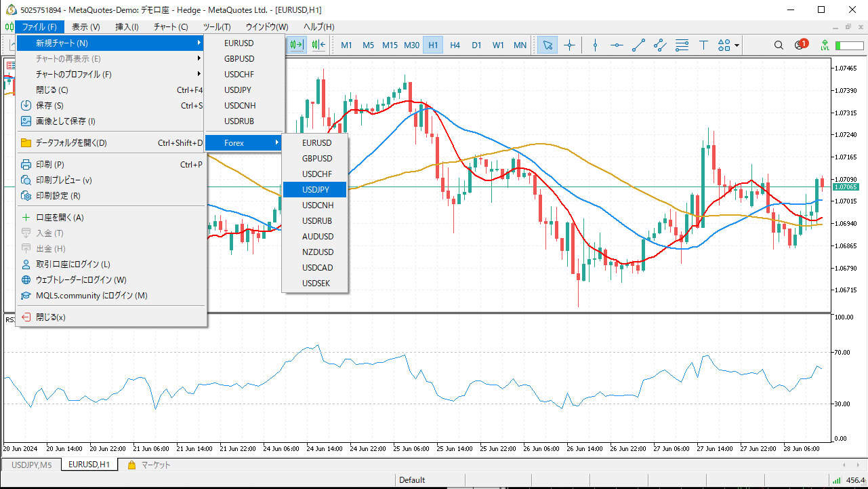Select GBPUSD in the New Chart submenu
The height and width of the screenshot is (489, 868).
[243, 58]
